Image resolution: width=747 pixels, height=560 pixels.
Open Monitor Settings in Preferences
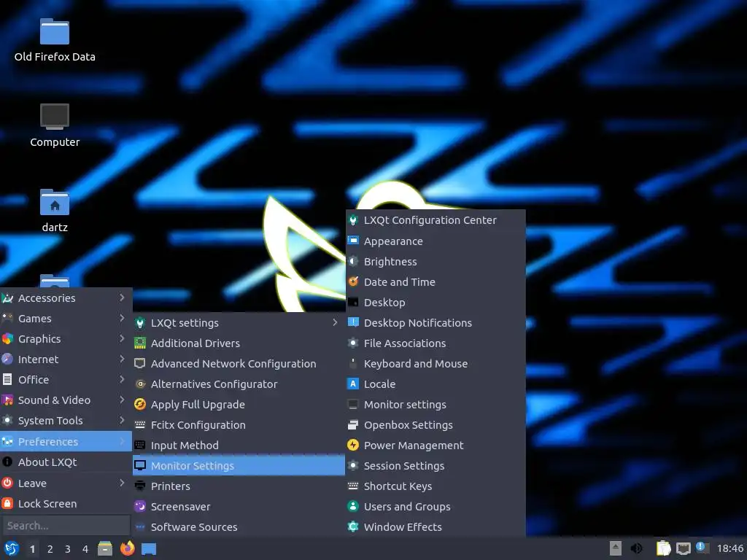(x=239, y=466)
